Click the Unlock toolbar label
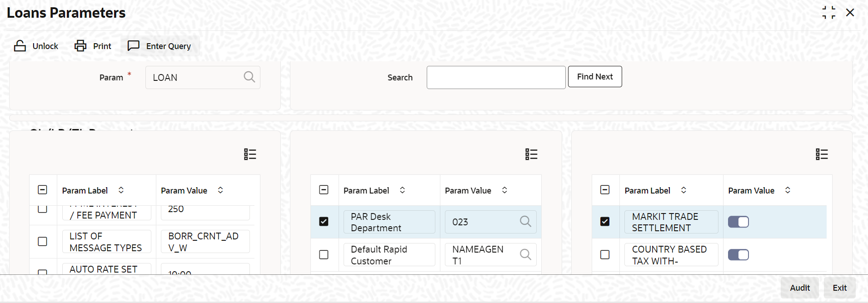The image size is (868, 303). pos(45,46)
